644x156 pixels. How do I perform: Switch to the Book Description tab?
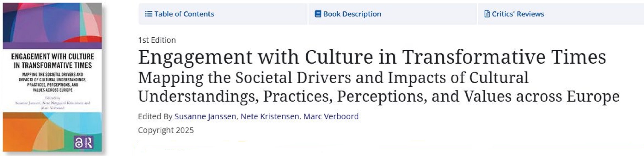point(352,14)
